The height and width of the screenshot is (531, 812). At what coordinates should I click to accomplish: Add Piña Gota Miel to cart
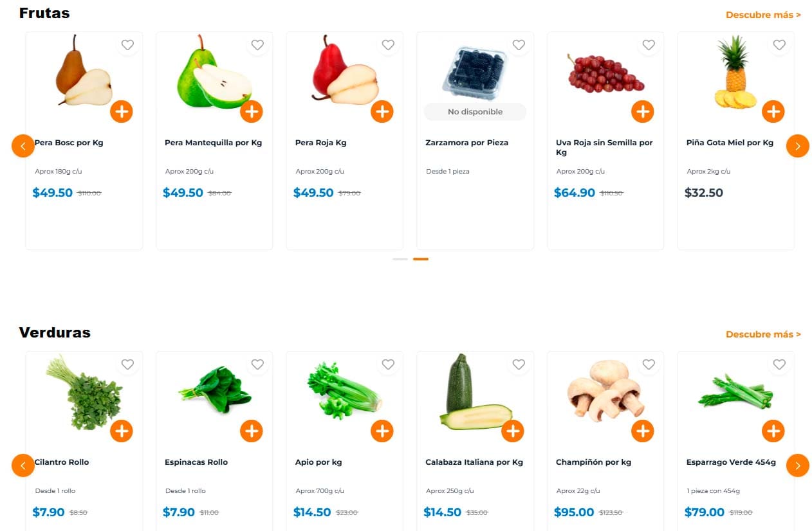pos(773,111)
